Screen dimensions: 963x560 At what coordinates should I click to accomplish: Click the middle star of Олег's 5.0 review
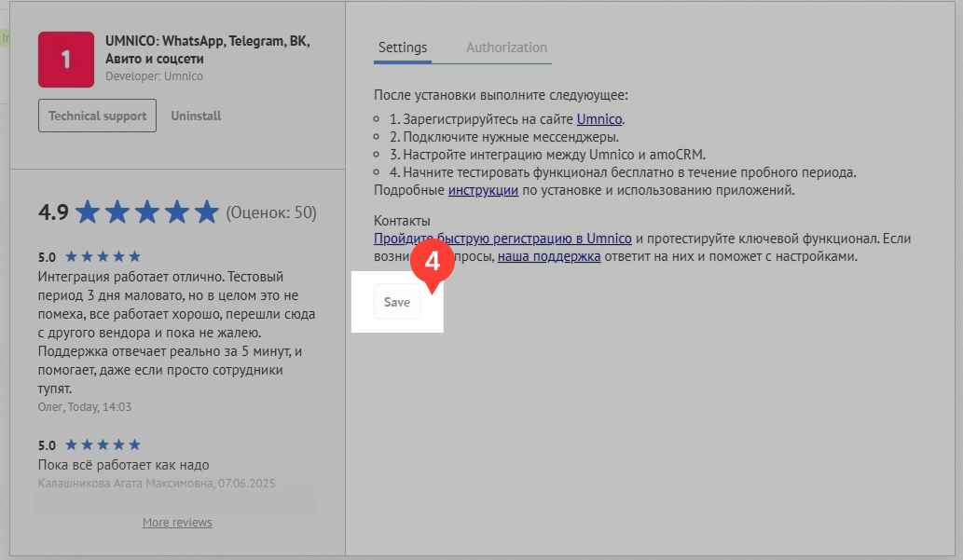[x=103, y=255]
